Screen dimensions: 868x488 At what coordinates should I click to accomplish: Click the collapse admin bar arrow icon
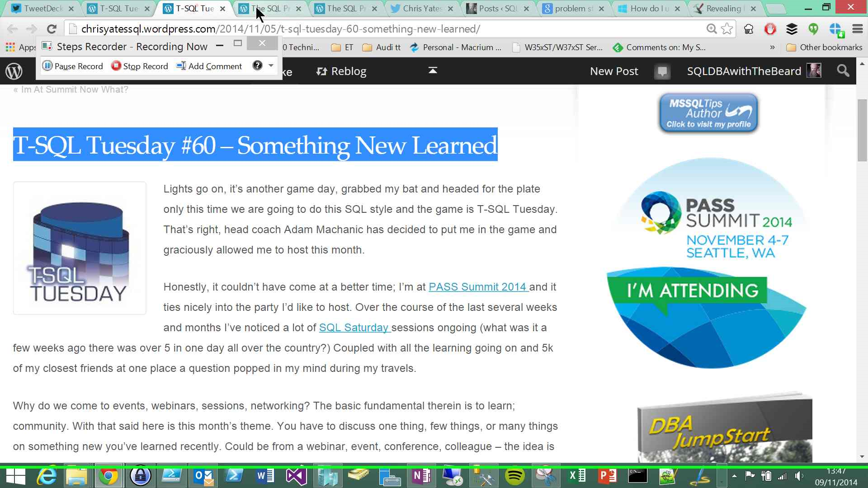pyautogui.click(x=433, y=70)
